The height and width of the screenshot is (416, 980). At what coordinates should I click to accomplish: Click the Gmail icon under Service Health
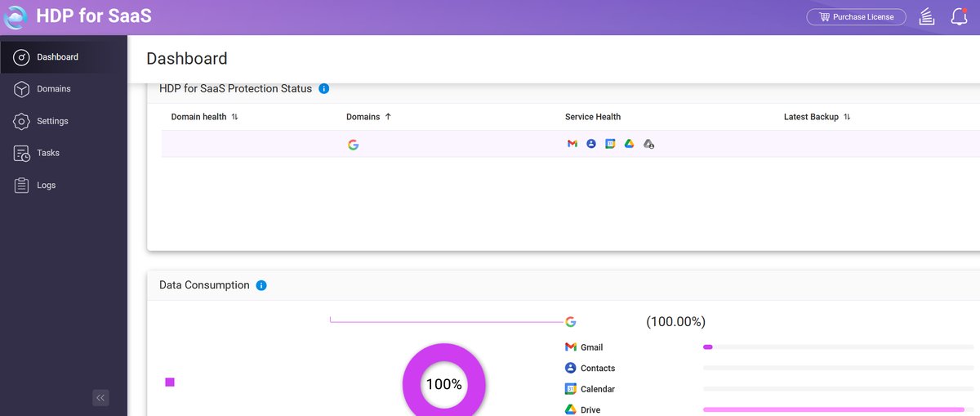coord(572,144)
